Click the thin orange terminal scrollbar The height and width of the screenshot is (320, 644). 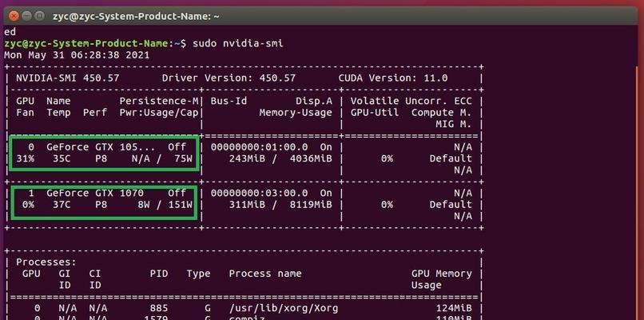click(637, 194)
